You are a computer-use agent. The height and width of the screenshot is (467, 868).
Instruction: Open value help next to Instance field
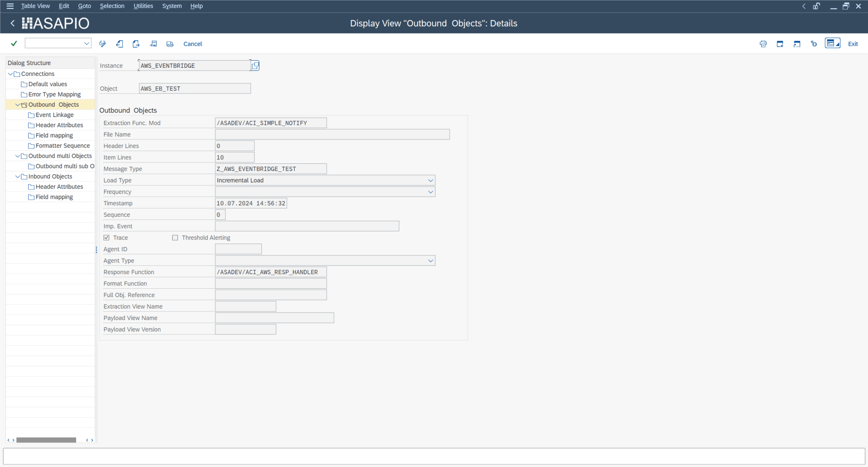click(255, 66)
